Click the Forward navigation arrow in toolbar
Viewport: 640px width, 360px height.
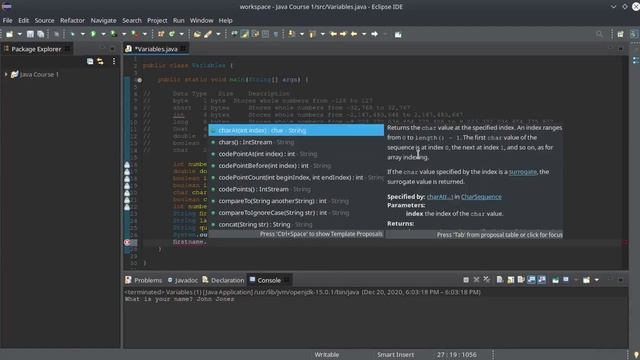(x=375, y=34)
